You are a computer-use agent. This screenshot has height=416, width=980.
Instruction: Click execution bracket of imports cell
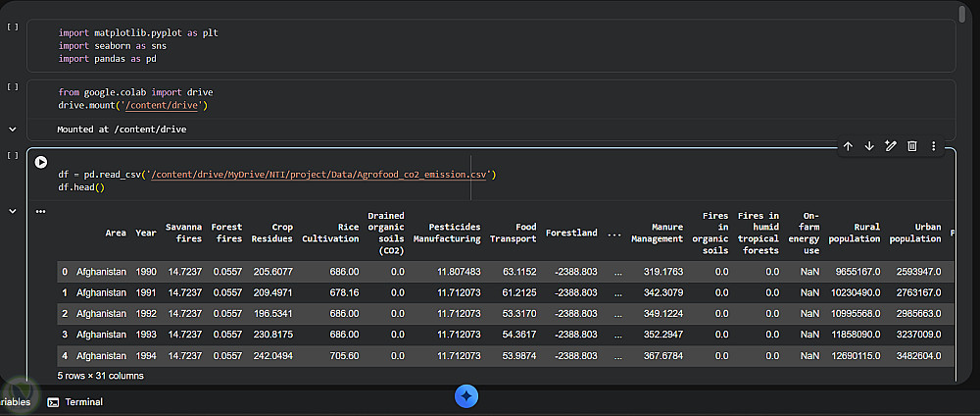(12, 26)
